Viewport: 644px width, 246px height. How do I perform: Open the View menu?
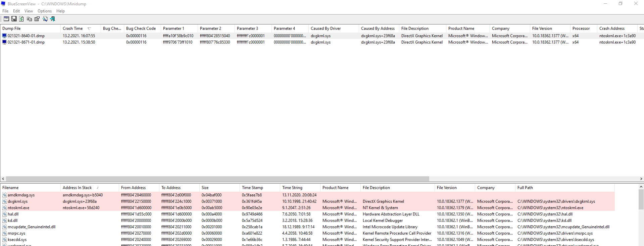click(x=29, y=11)
